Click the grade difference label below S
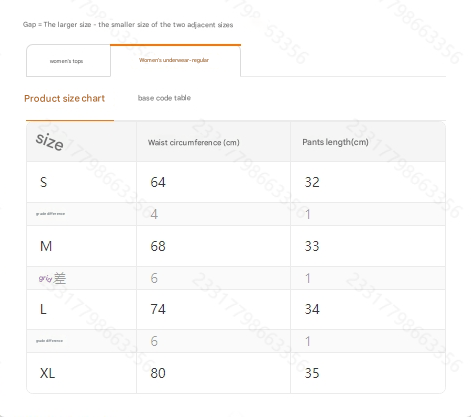This screenshot has width=471, height=417. (50, 214)
